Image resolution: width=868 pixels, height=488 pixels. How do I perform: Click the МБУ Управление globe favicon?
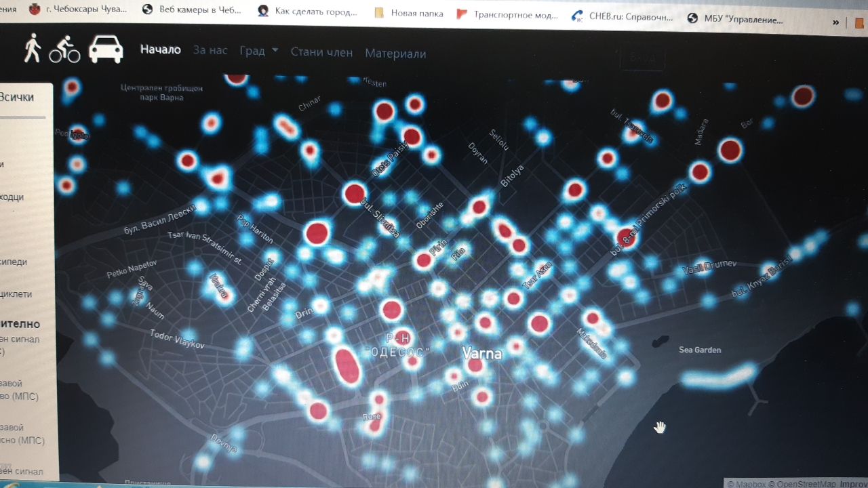coord(692,18)
